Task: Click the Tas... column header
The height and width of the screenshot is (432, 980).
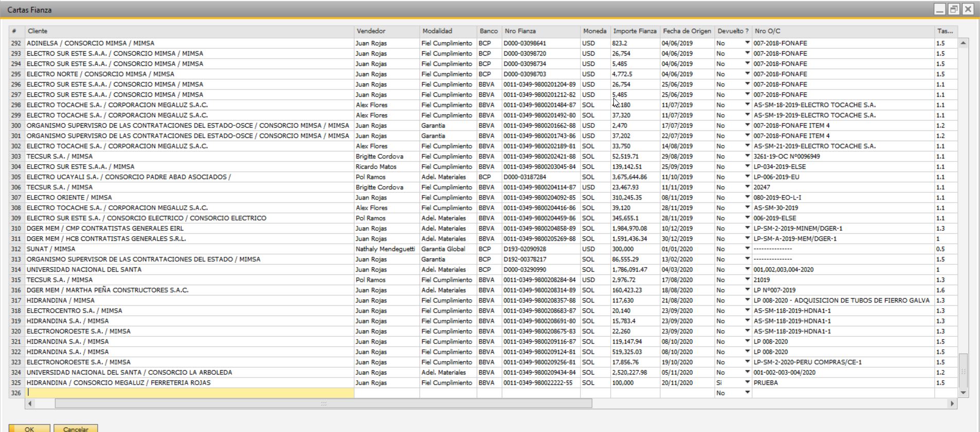Action: tap(946, 31)
